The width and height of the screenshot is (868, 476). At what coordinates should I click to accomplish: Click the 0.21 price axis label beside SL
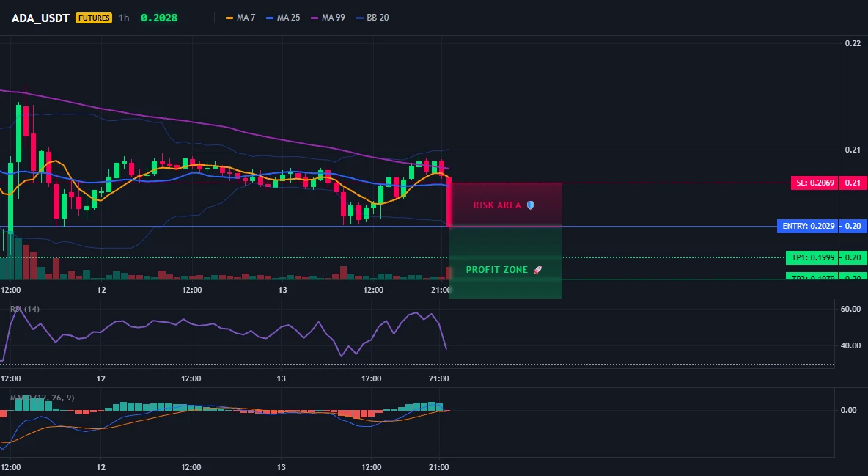coord(853,183)
